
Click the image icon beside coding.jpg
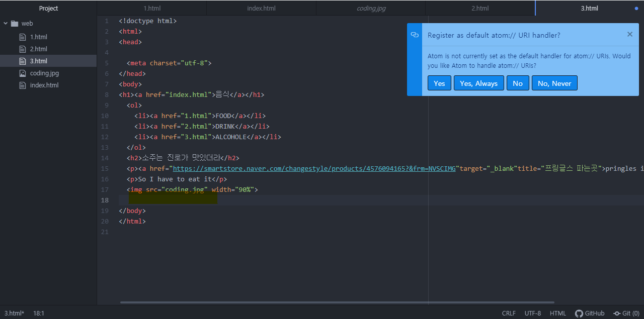(22, 73)
